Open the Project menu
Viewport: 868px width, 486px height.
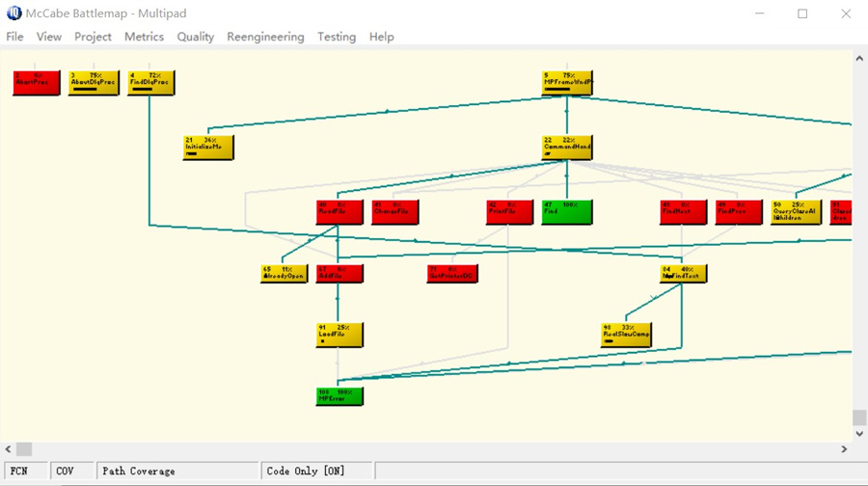tap(93, 37)
